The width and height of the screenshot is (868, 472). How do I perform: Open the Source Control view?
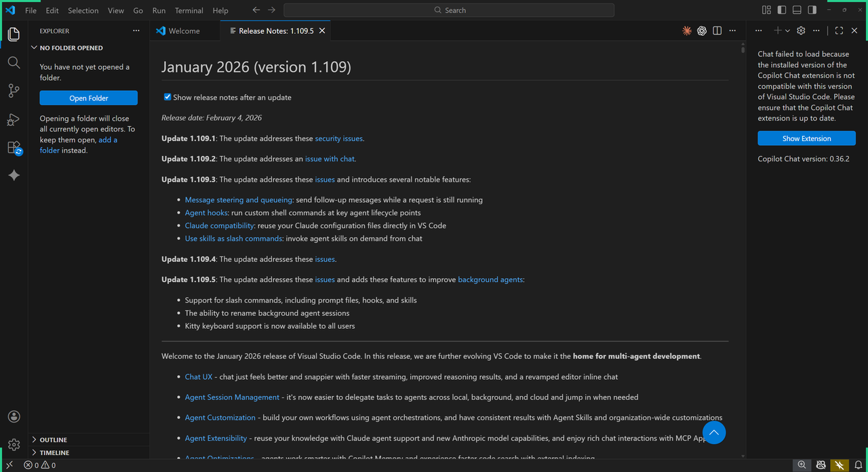tap(14, 91)
